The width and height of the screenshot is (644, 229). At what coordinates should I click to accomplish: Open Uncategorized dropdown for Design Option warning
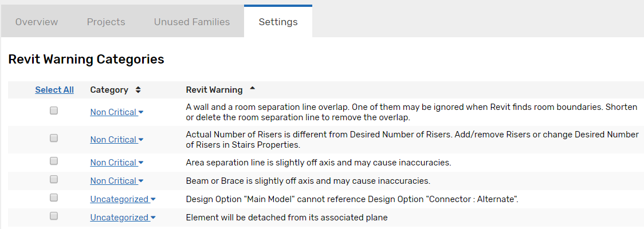click(123, 199)
